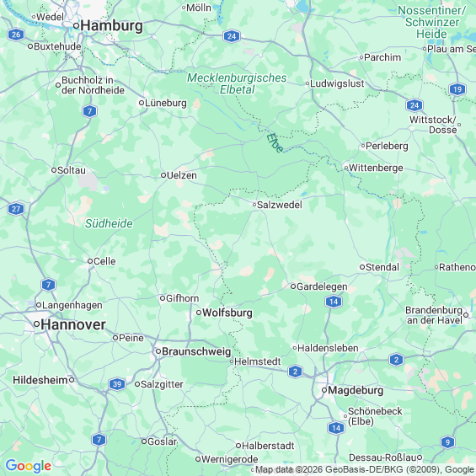
Task: Select the A14 shield near Schönebeck
Action: pyautogui.click(x=336, y=428)
